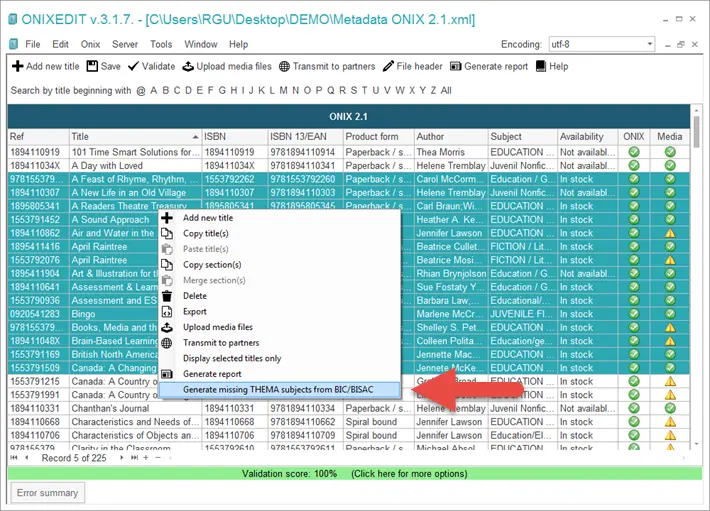The width and height of the screenshot is (710, 511).
Task: Click the Save floppy disk icon
Action: point(92,67)
